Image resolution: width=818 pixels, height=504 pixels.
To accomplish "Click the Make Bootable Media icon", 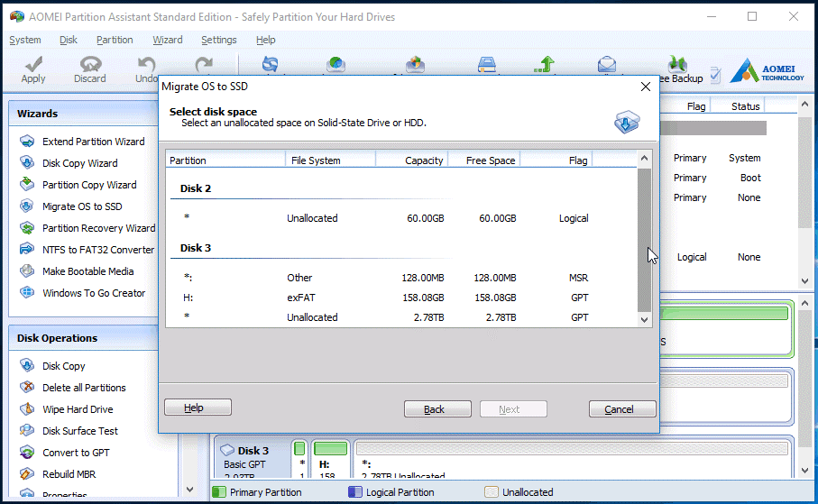I will click(x=27, y=271).
